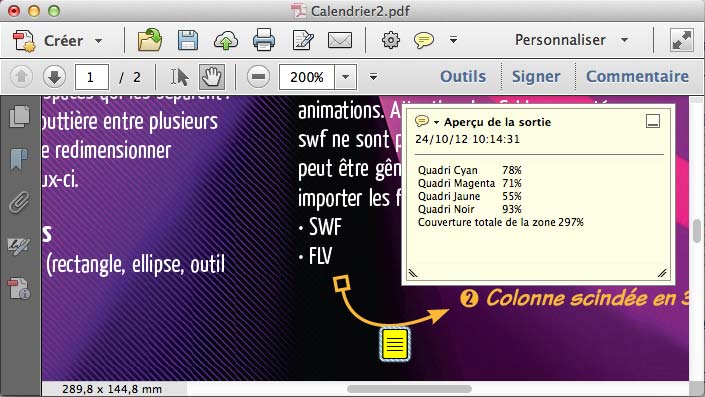The width and height of the screenshot is (705, 397).
Task: Open the Créer dropdown arrow
Action: 98,41
